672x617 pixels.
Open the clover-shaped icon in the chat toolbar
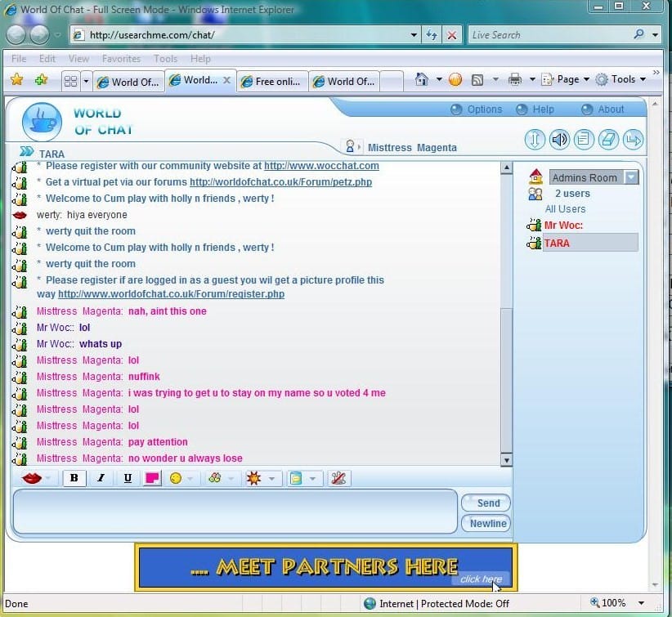(x=215, y=478)
